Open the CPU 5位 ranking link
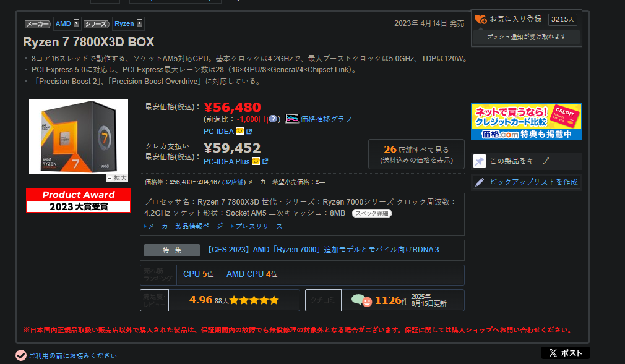Image resolution: width=625 pixels, height=364 pixels. click(198, 274)
